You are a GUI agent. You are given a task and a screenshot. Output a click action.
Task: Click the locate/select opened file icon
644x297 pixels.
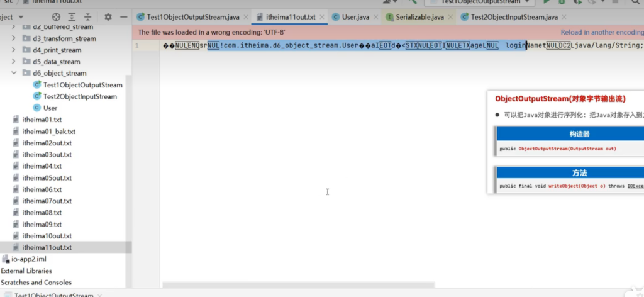(x=57, y=17)
